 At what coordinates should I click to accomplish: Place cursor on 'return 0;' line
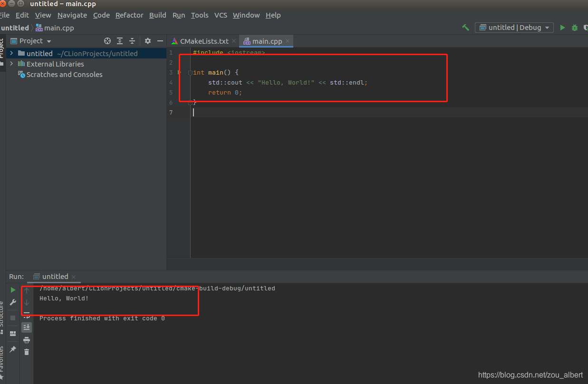225,93
